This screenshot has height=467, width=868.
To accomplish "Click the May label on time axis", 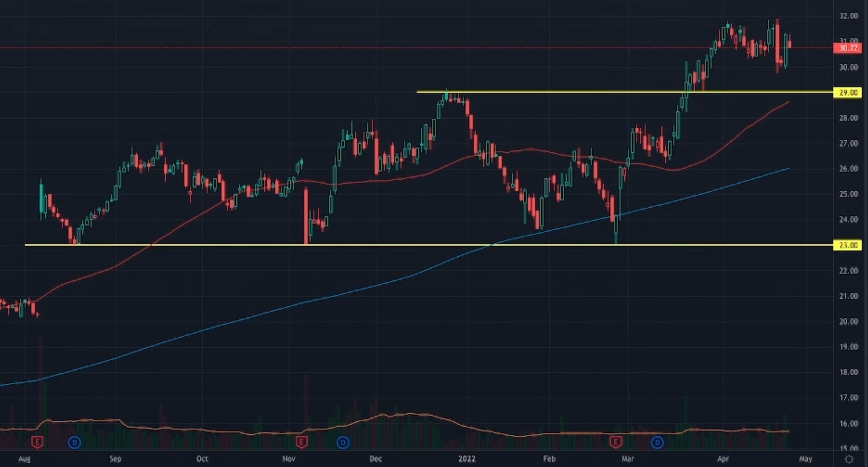I will point(805,459).
